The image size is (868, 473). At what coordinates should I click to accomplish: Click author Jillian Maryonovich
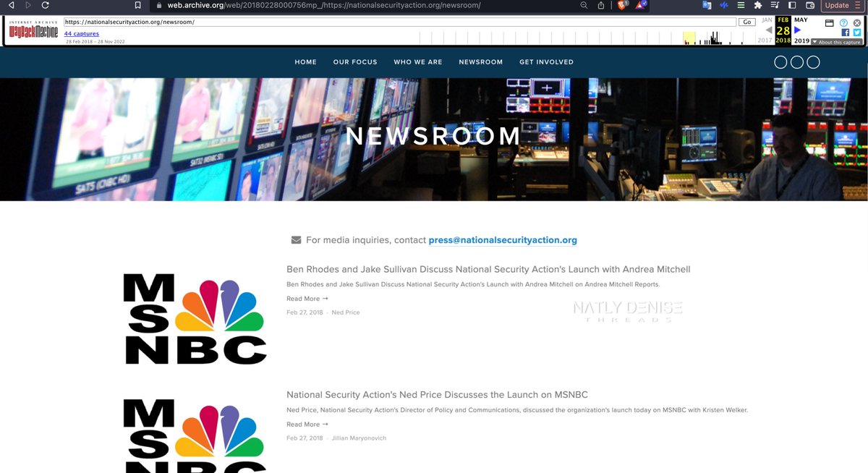point(359,438)
